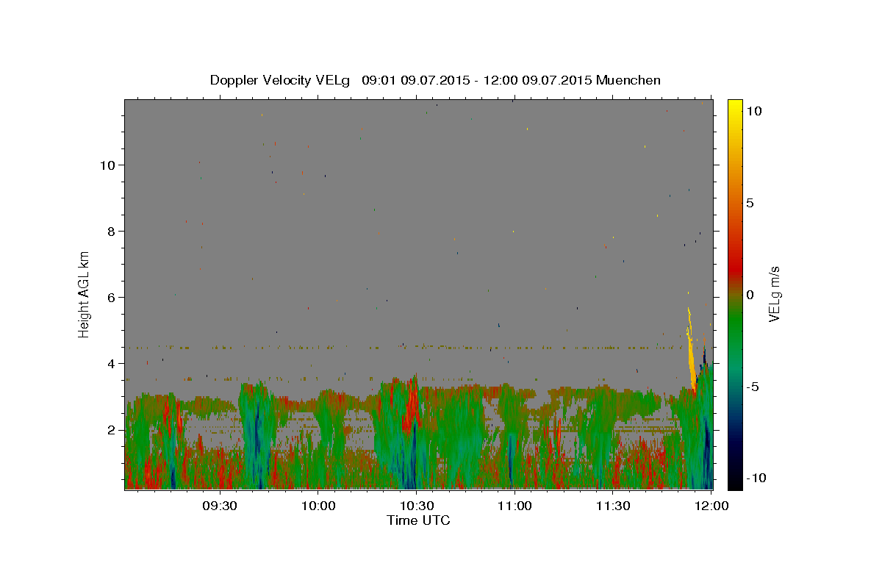Click the 'VELg m/s' colorbar label

[x=773, y=294]
